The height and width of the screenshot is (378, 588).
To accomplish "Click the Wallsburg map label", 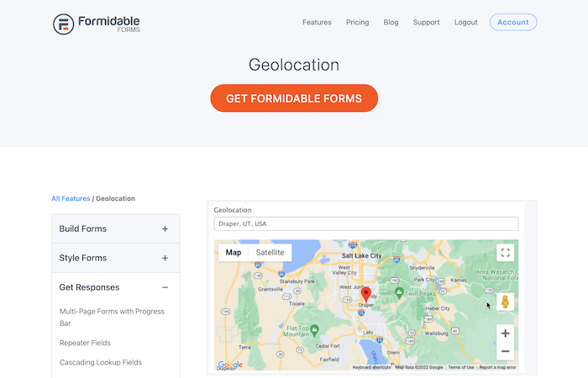I will [x=437, y=333].
